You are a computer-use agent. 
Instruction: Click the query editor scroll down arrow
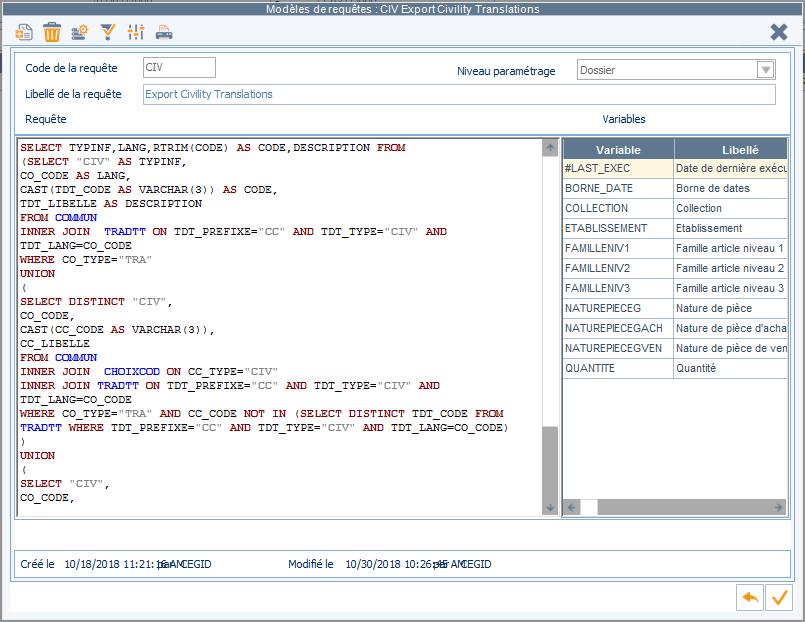point(550,508)
